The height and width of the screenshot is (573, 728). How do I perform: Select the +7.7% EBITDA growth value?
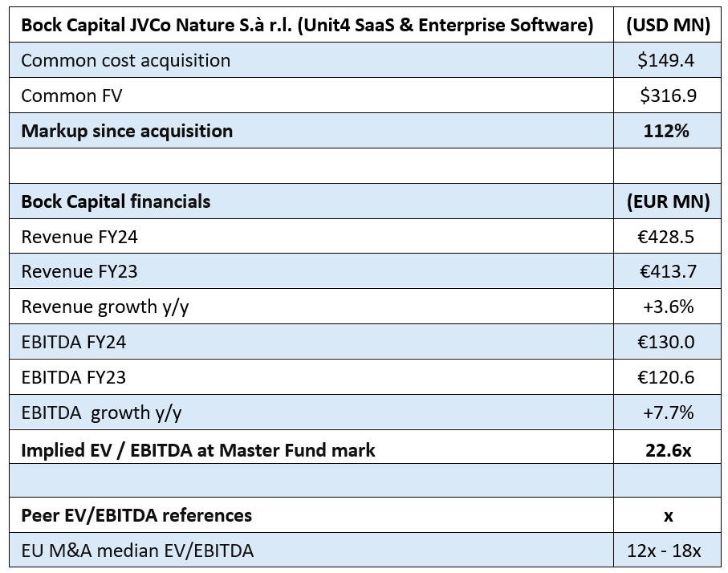coord(668,412)
